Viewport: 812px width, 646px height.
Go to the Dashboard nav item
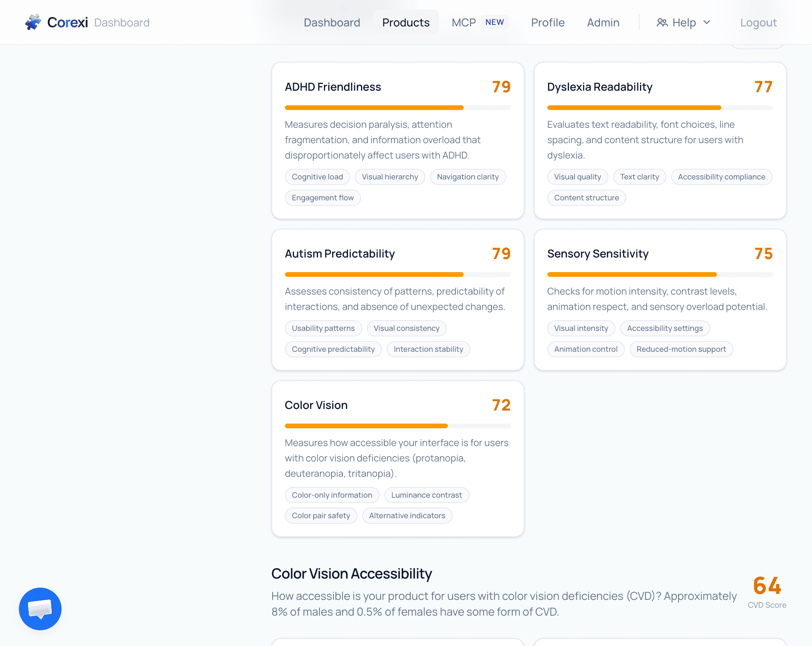(x=332, y=22)
